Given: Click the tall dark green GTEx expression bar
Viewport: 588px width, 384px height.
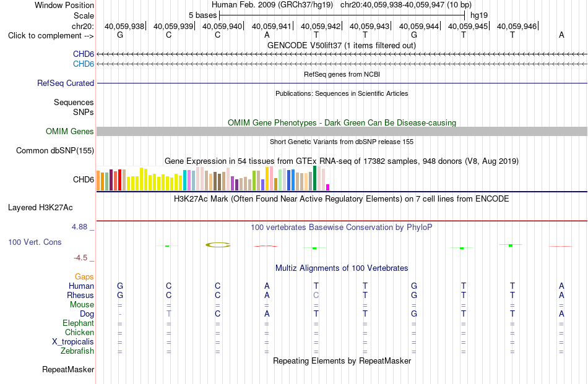Looking at the screenshot, I should (x=314, y=178).
